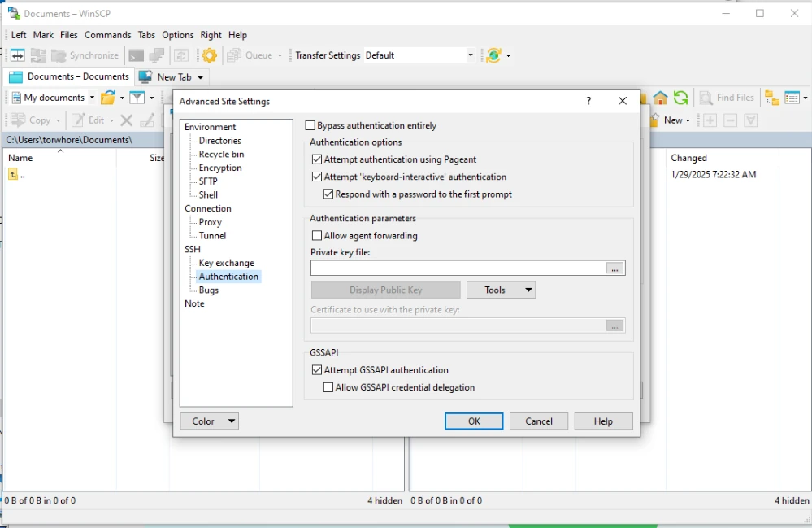Click the Private key file input field
This screenshot has width=812, height=528.
[458, 268]
